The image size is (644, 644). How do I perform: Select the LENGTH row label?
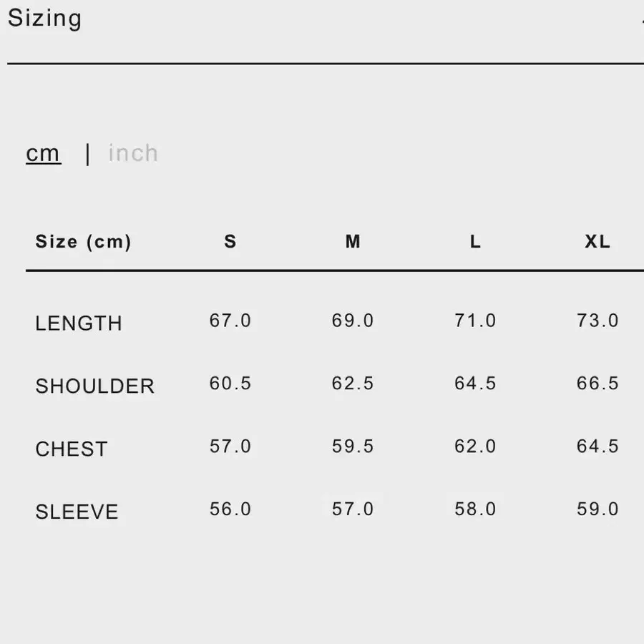coord(79,323)
